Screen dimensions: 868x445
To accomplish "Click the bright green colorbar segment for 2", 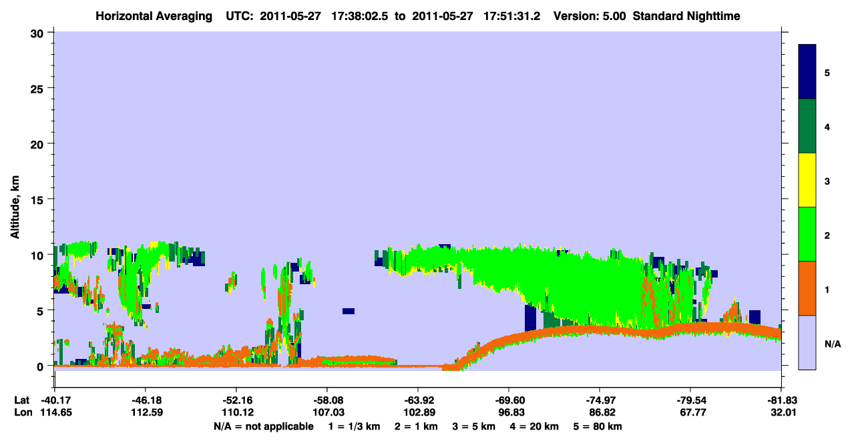I will pyautogui.click(x=807, y=234).
